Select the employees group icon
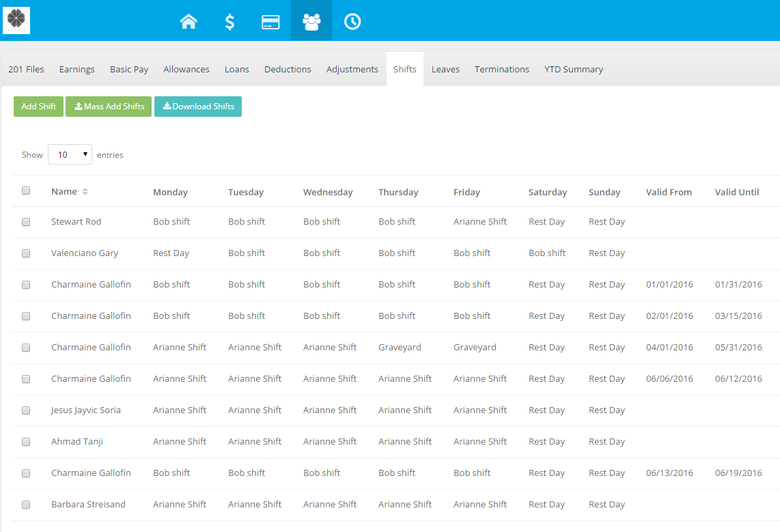The height and width of the screenshot is (532, 780). pyautogui.click(x=311, y=21)
